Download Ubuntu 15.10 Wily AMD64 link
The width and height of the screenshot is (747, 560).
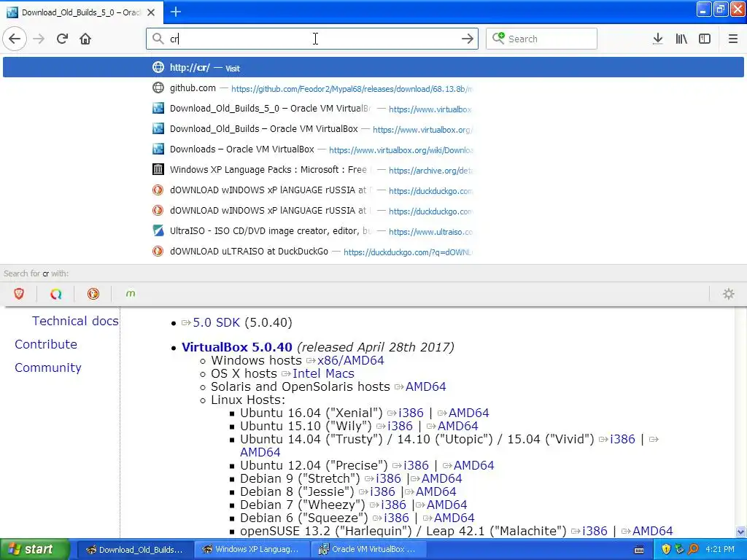point(458,426)
